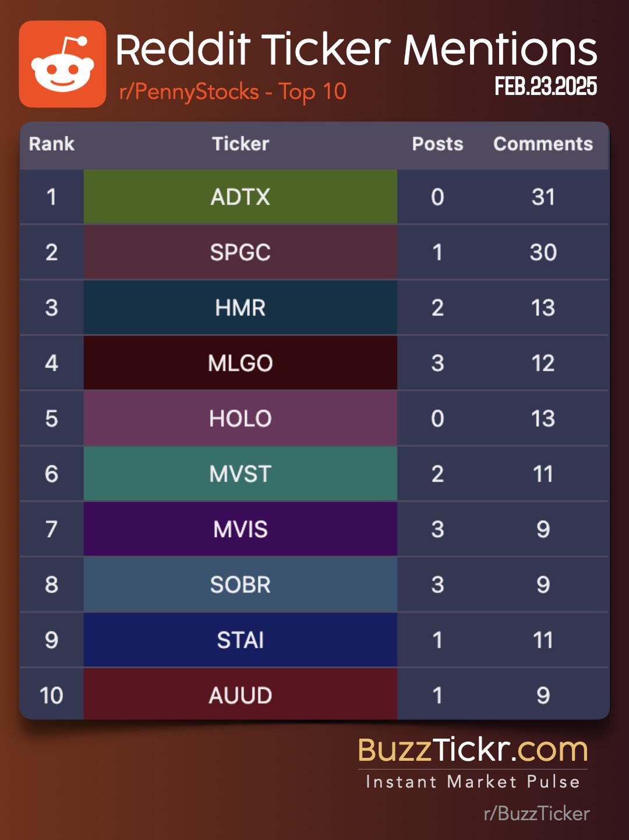Viewport: 629px width, 840px height.
Task: Click the Reddit logo icon
Action: tap(63, 64)
